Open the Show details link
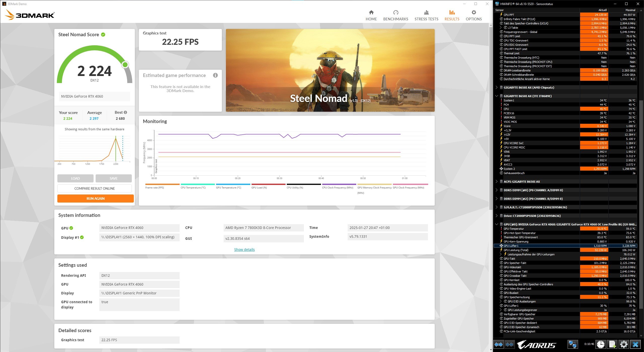 pyautogui.click(x=244, y=250)
